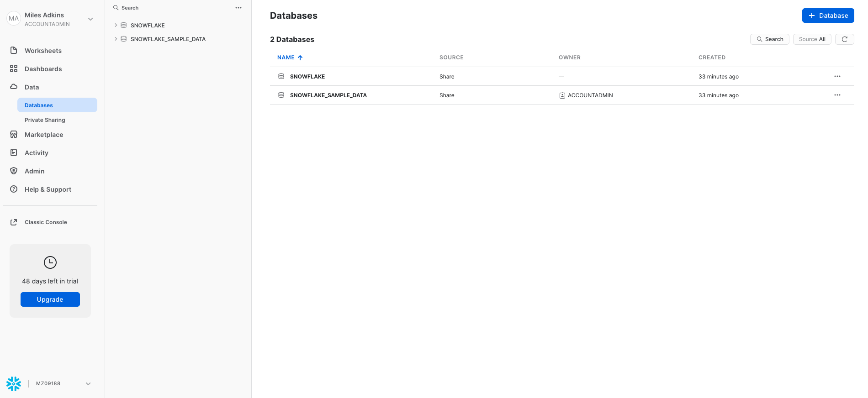This screenshot has height=398, width=868.
Task: Click the Classic Console external link icon
Action: (x=14, y=222)
